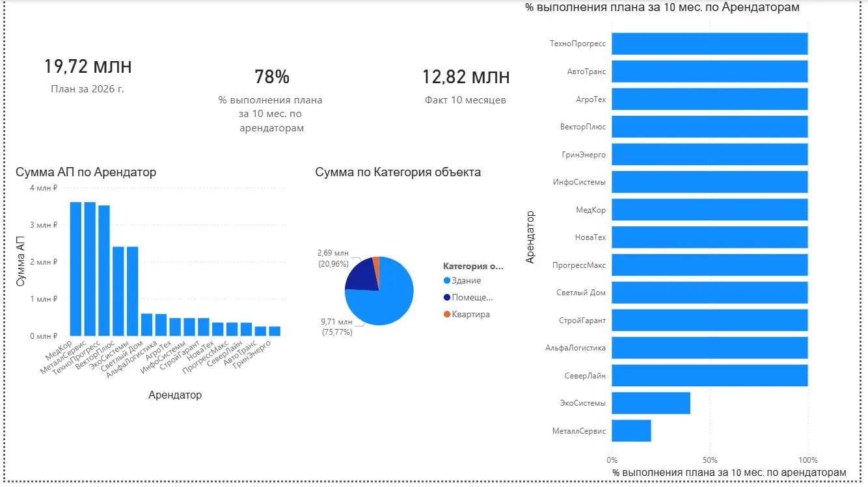Click the 'Сумма по Категория объекта' title
This screenshot has width=868, height=487.
point(398,172)
